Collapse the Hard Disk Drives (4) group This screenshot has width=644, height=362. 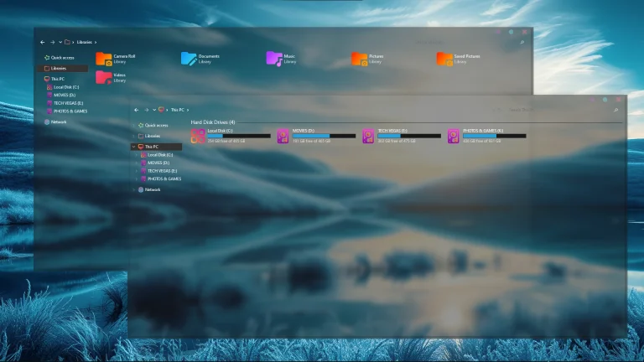[x=213, y=122]
